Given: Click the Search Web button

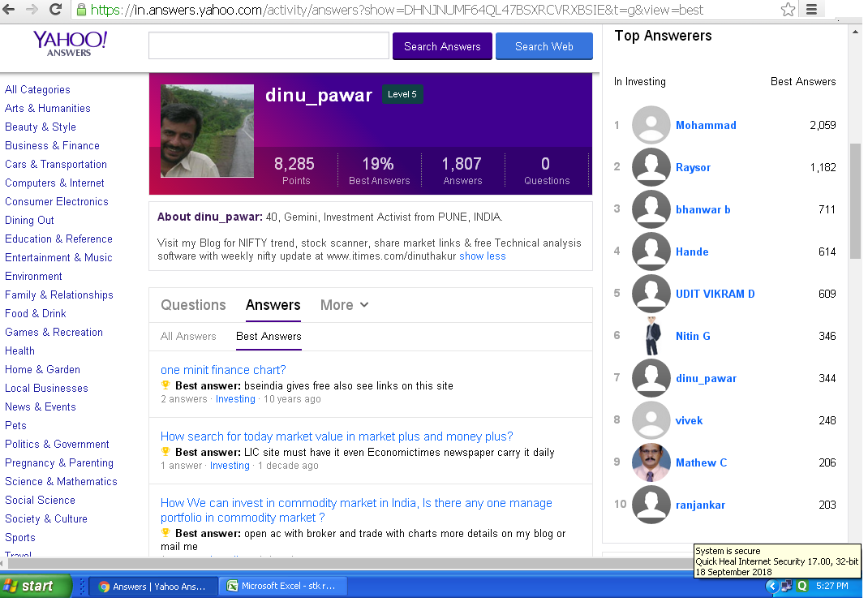Looking at the screenshot, I should click(544, 46).
